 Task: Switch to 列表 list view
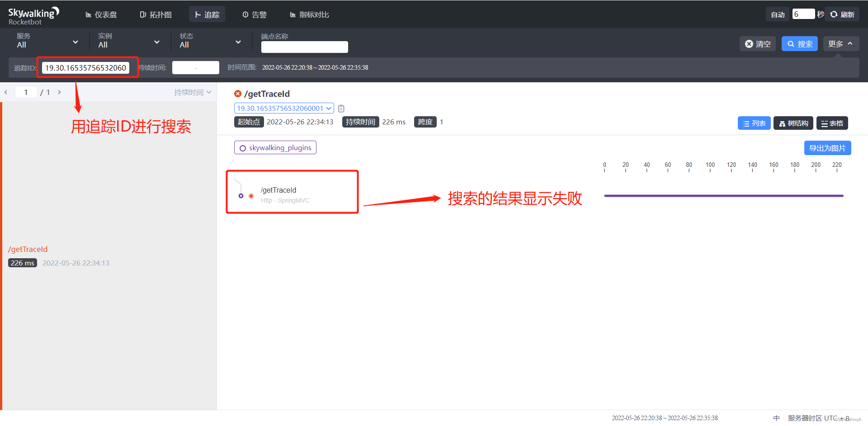point(754,123)
